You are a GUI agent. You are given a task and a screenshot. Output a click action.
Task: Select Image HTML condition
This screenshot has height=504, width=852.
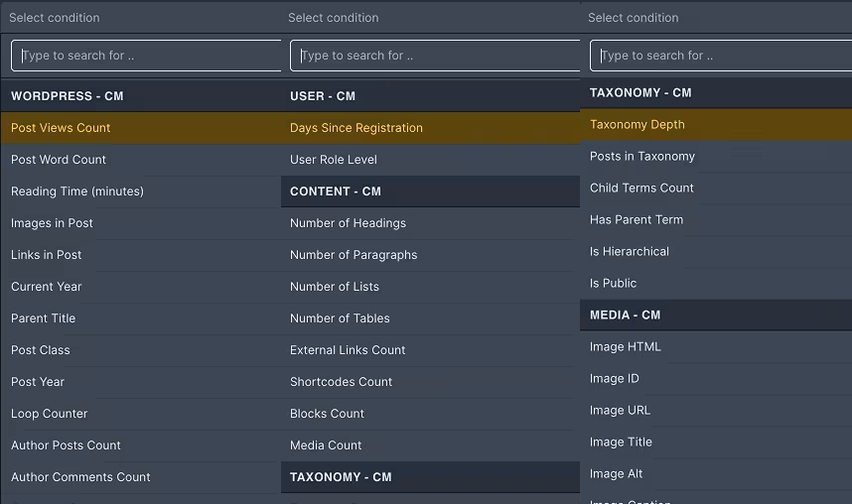(716, 347)
